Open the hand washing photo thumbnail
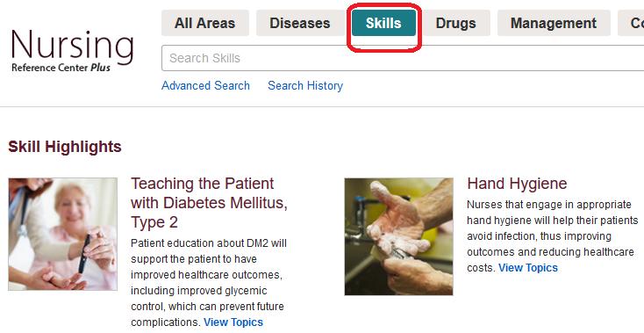The image size is (644, 333). [399, 236]
